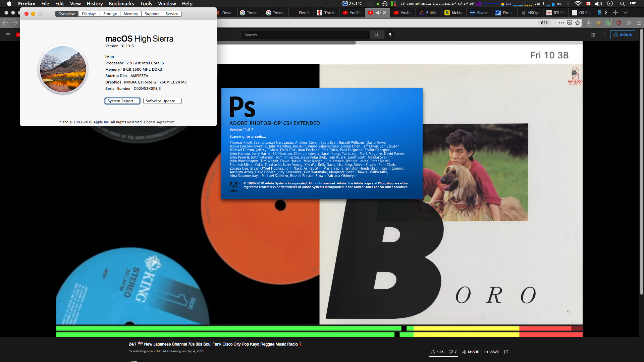Image resolution: width=644 pixels, height=362 pixels.
Task: Click into the YouTube search field
Action: (305, 35)
